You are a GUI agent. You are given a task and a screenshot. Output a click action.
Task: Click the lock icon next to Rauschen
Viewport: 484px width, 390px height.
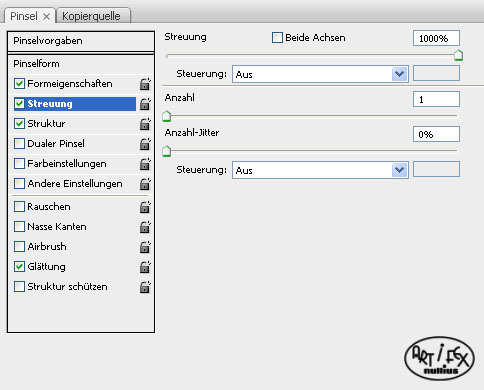click(x=145, y=207)
